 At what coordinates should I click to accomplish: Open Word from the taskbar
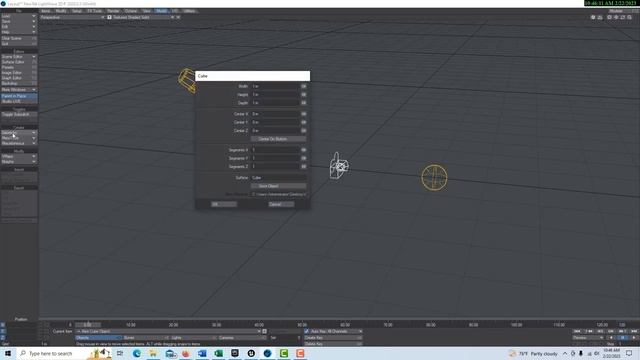pyautogui.click(x=202, y=353)
